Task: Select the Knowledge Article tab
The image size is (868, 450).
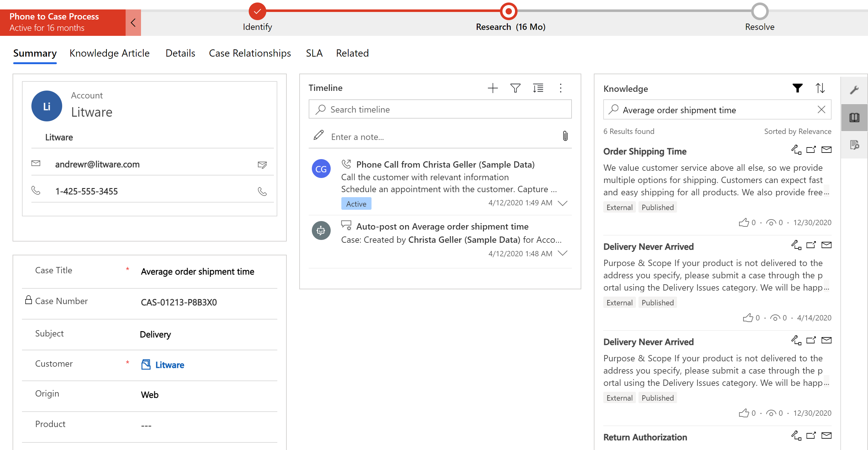Action: click(x=109, y=53)
